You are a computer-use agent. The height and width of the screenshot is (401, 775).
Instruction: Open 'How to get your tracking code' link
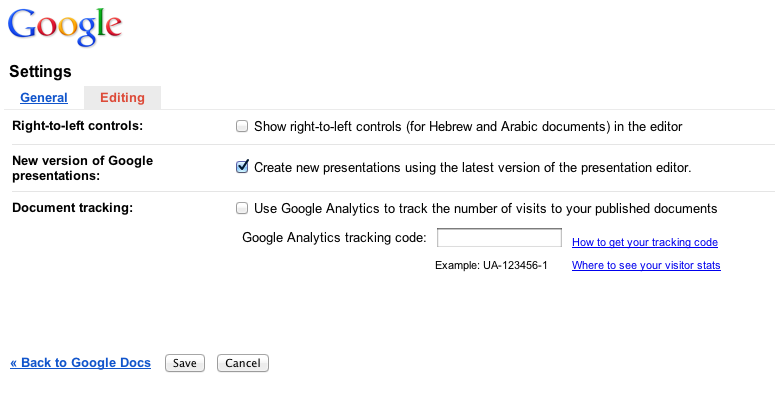[x=644, y=242]
